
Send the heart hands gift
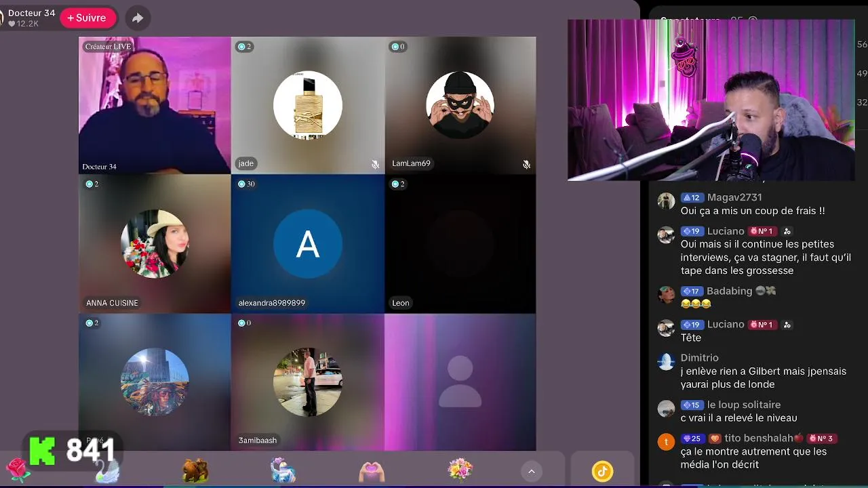click(372, 471)
